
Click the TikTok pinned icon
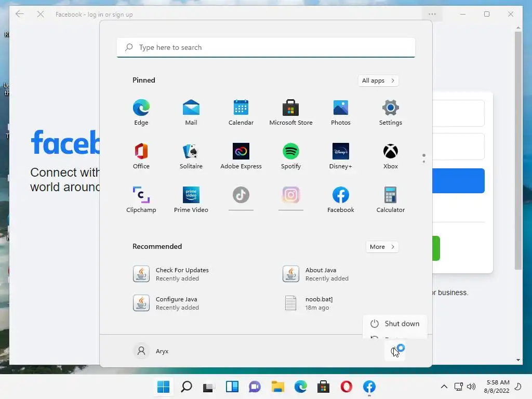[241, 195]
